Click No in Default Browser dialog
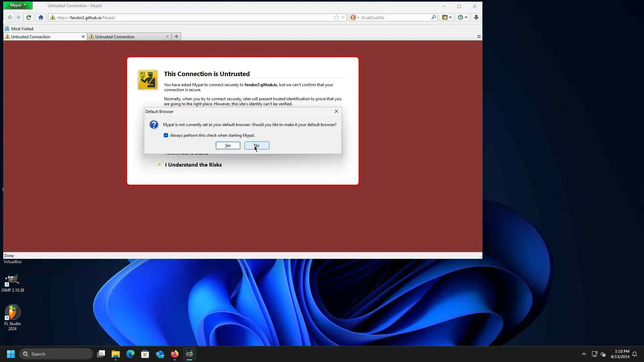Screen dimensions: 644x362 [257, 145]
